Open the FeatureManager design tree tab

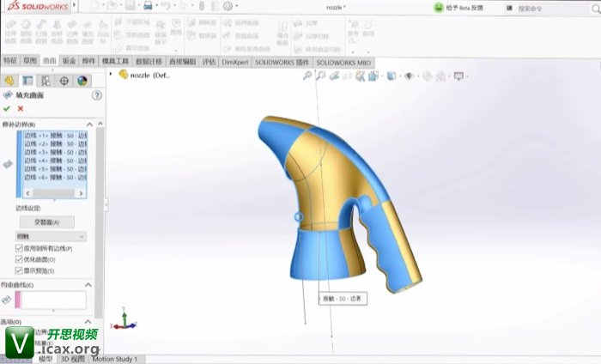pyautogui.click(x=9, y=81)
